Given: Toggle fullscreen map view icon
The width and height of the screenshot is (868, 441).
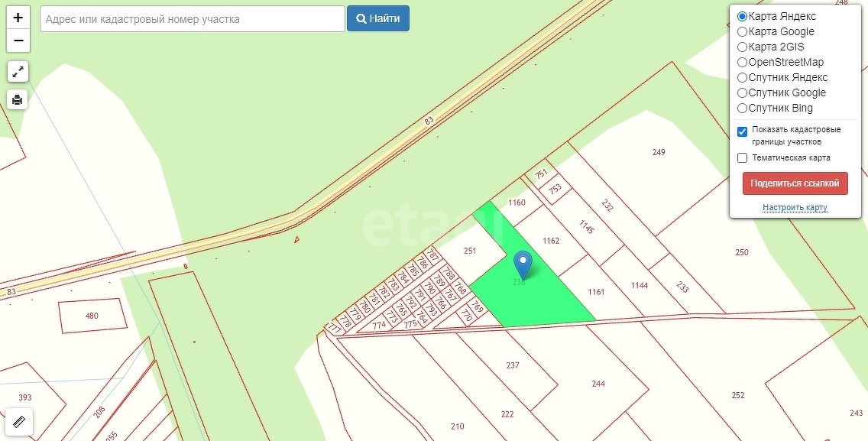Looking at the screenshot, I should [x=18, y=72].
